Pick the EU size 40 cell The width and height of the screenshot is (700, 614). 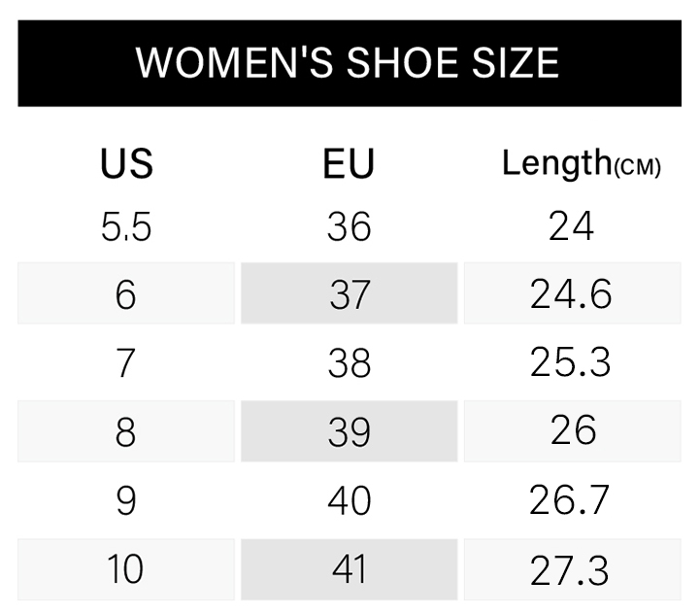click(x=350, y=500)
